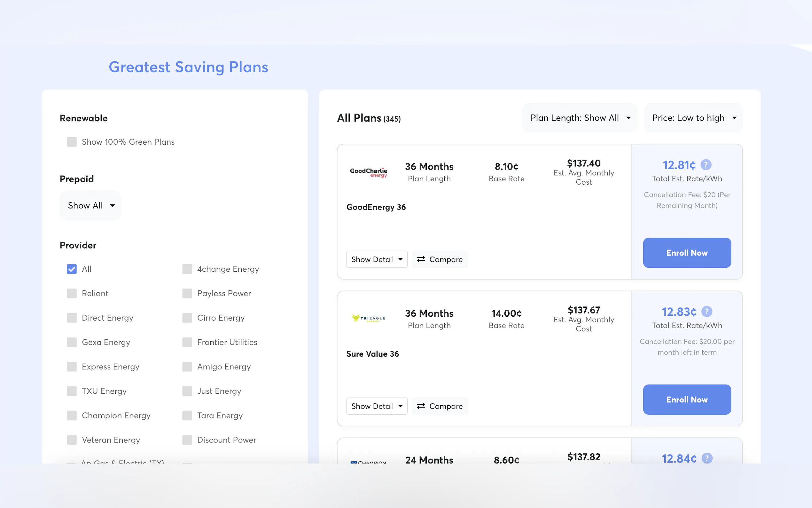Image resolution: width=812 pixels, height=508 pixels.
Task: Click Compare arrows for GoodEnergy 36 plan
Action: 421,259
